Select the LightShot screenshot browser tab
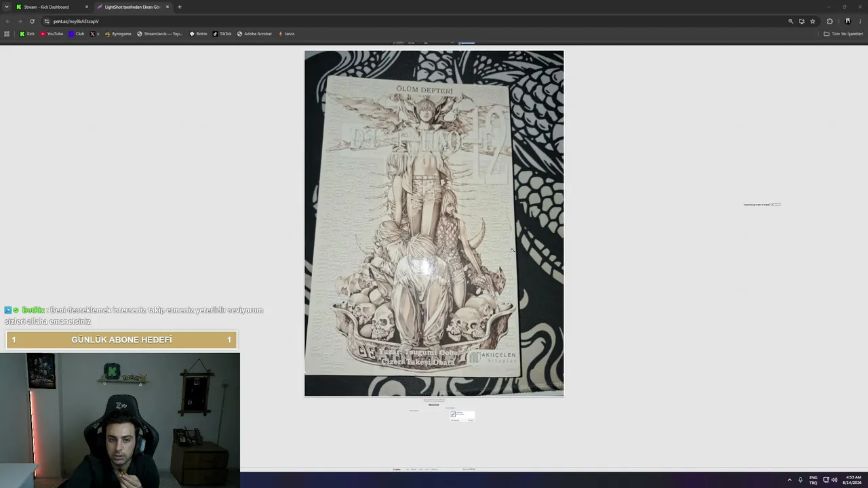The image size is (868, 488). (132, 7)
